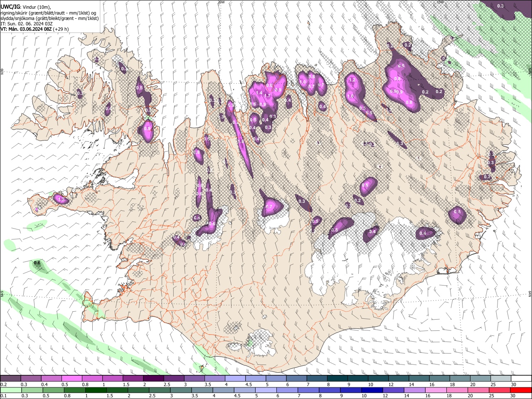This screenshot has height=399, width=532.
Task: Click the '(+29 h)' forecast offset text
Action: [61, 29]
